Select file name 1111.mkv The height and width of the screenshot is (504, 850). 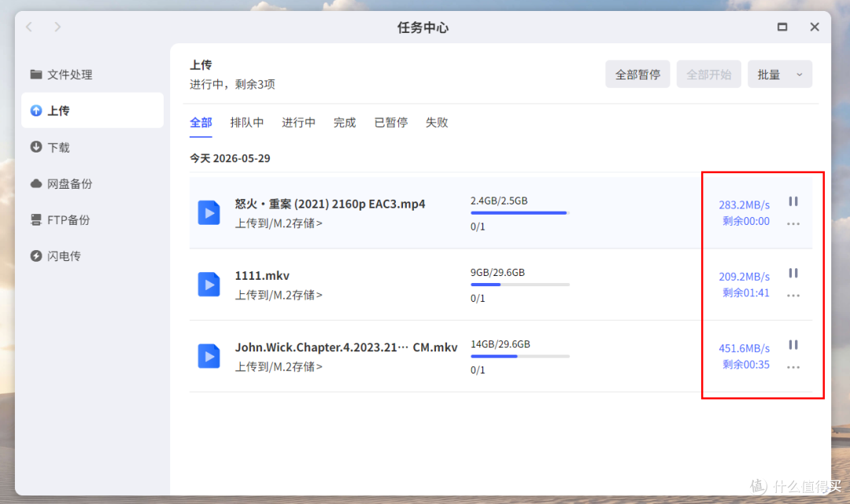[x=262, y=275]
